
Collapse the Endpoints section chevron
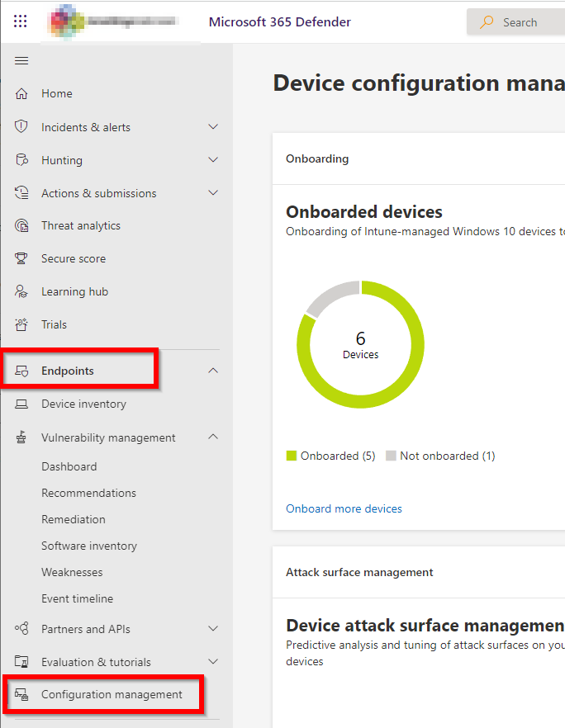pos(213,371)
